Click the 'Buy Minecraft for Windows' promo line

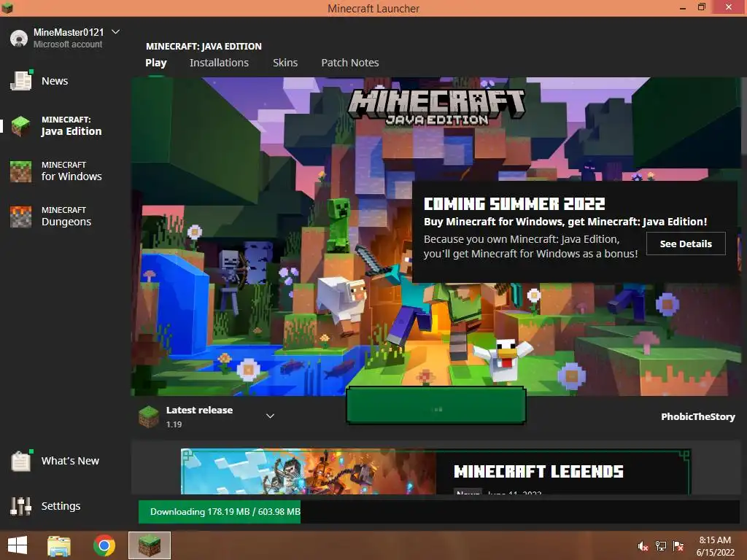pos(565,222)
